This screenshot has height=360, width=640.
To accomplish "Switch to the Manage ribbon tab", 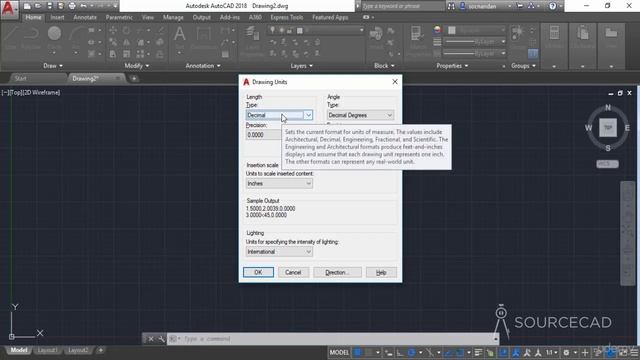I will (x=173, y=17).
